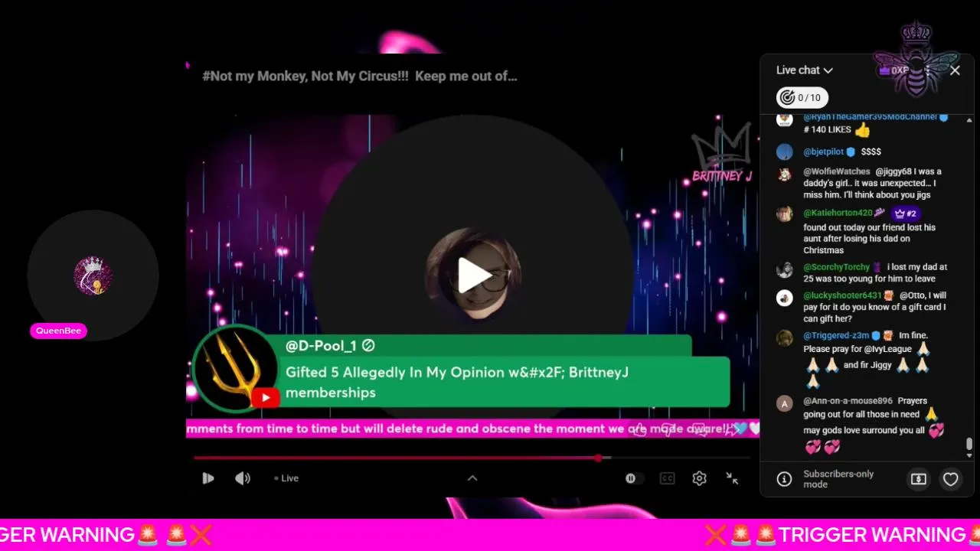Click the video progress bar scrubber
Screen dimensions: 980x551
pyautogui.click(x=598, y=458)
